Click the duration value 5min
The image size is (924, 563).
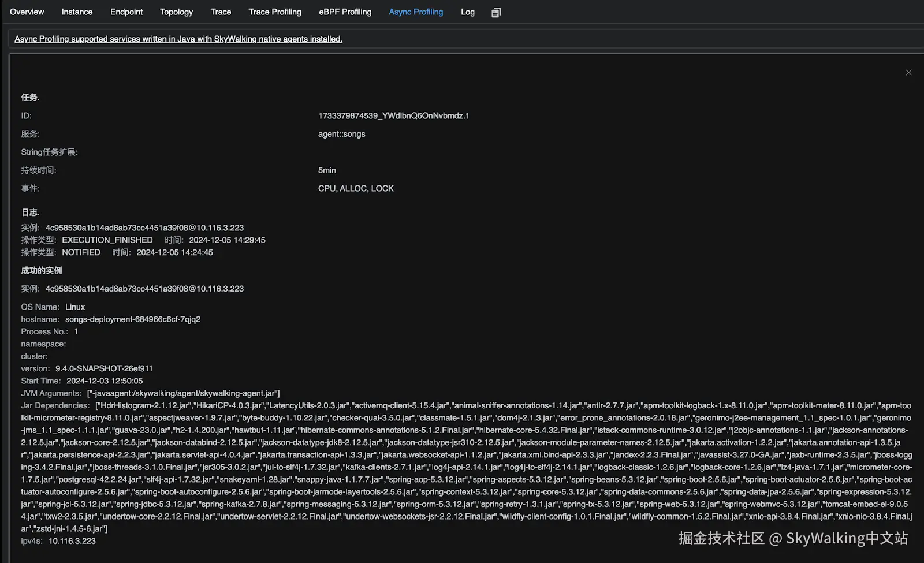(x=327, y=170)
